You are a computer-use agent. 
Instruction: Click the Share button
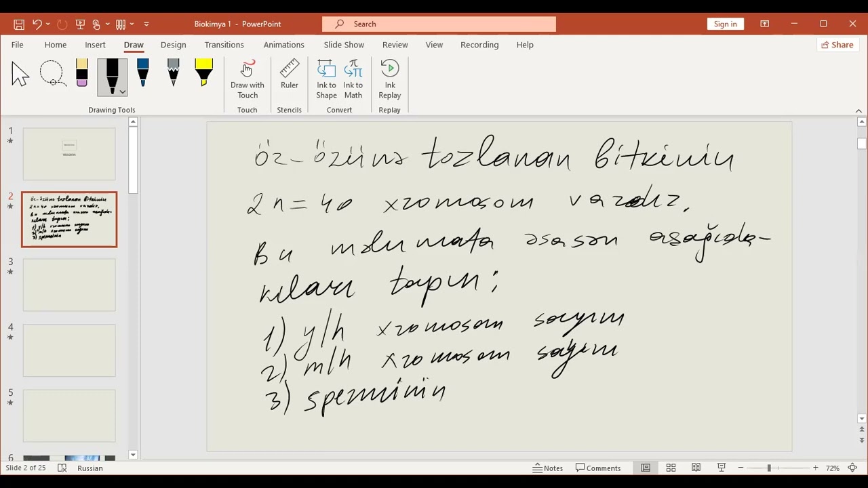tap(837, 45)
